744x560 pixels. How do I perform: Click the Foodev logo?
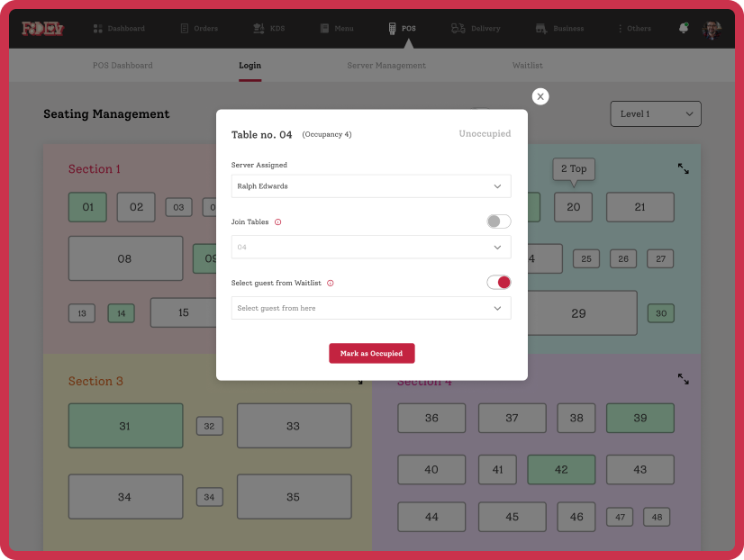pyautogui.click(x=42, y=29)
